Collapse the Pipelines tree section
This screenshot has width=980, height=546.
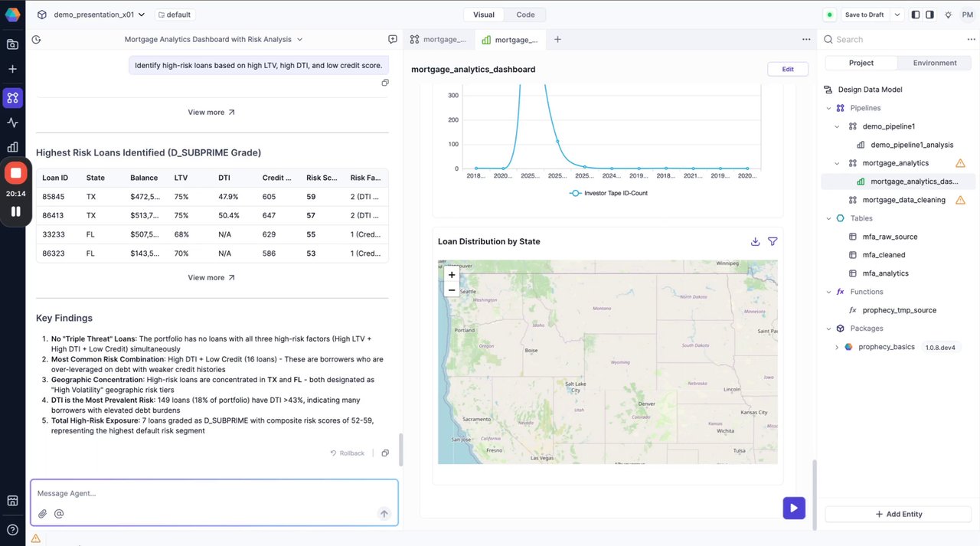coord(829,108)
